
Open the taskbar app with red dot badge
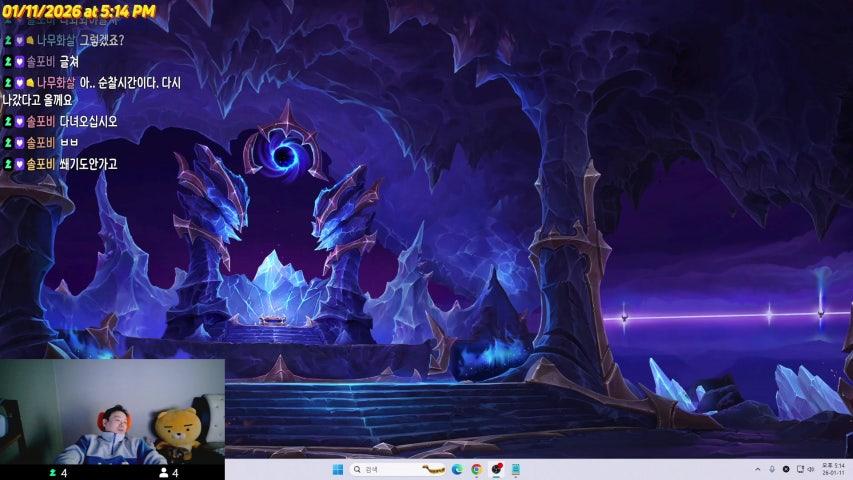(x=496, y=469)
